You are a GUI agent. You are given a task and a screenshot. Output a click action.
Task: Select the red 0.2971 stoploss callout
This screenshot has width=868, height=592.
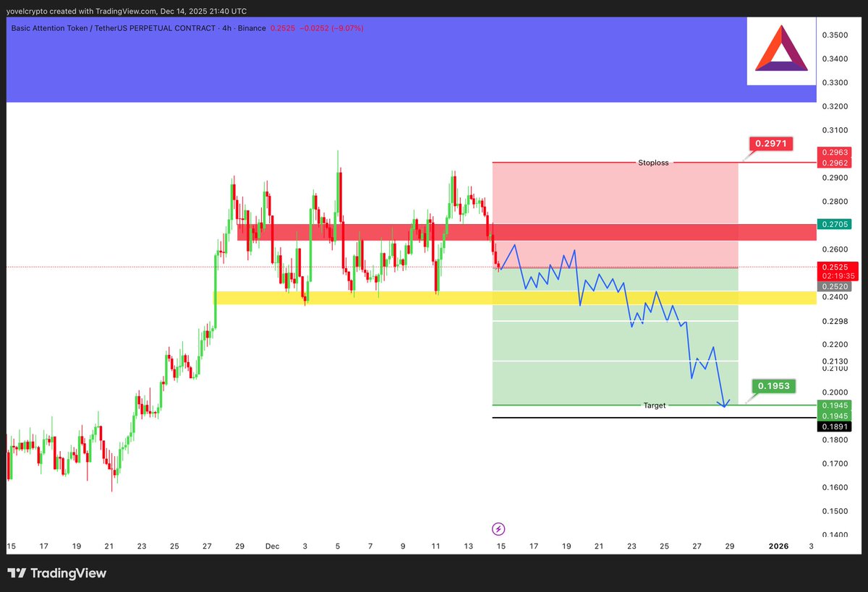click(x=771, y=144)
